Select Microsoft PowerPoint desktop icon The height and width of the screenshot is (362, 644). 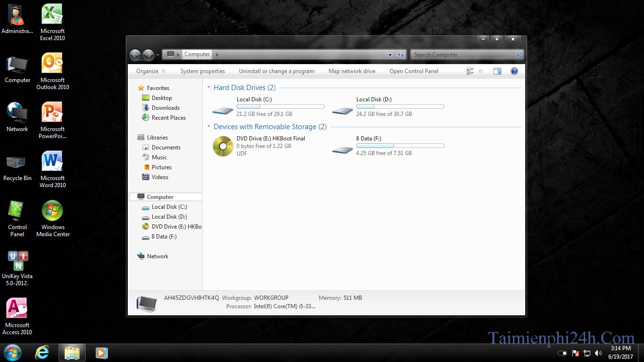tap(52, 120)
